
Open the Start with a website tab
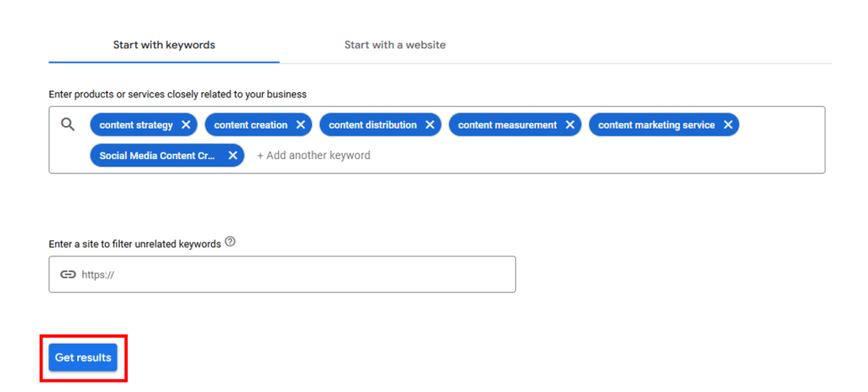394,45
